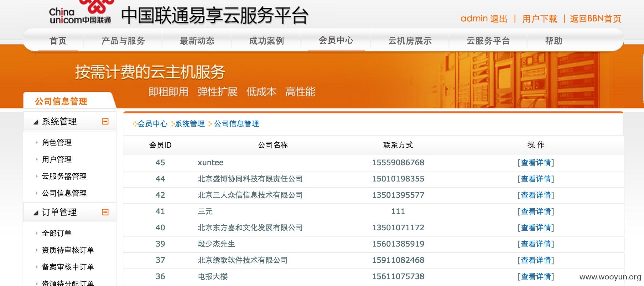Screen dimensions: 644x286
Task: Click the 公司名称 column header
Action: tap(273, 145)
